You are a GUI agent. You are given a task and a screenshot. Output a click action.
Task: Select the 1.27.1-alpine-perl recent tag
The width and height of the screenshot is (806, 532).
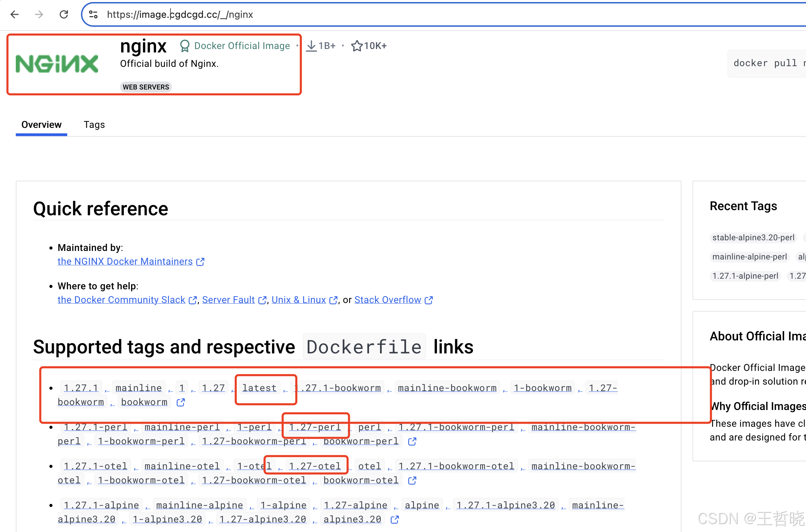click(x=745, y=276)
